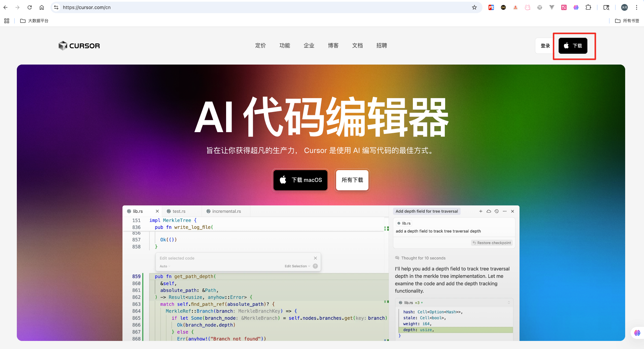Screen dimensions: 644x349
Task: Click the browser forward arrow
Action: (x=17, y=7)
